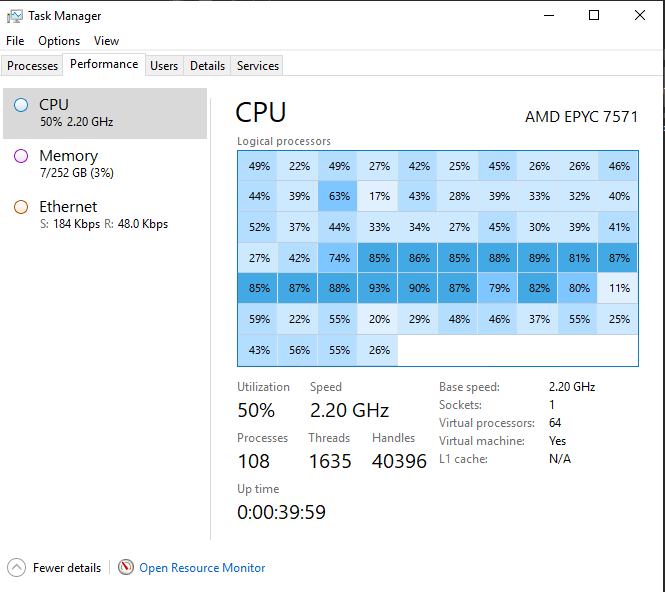Image resolution: width=665 pixels, height=592 pixels.
Task: Switch to the Services tab
Action: click(258, 66)
